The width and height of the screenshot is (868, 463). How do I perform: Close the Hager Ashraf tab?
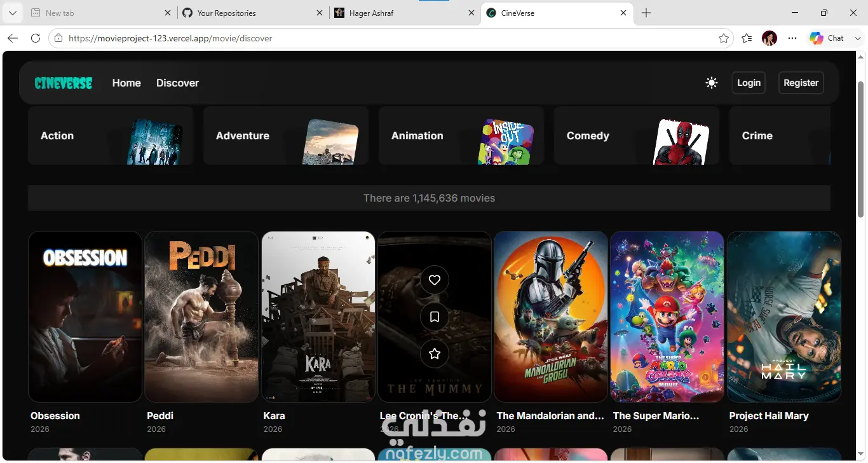[471, 13]
